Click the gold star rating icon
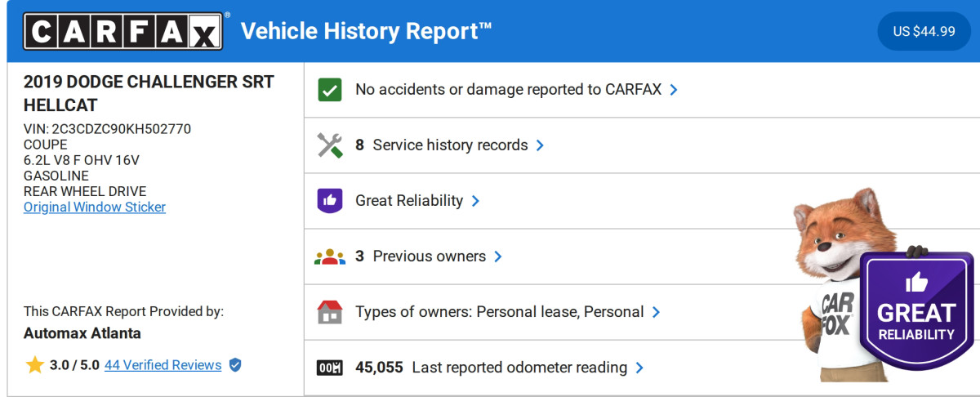Viewport: 980px width, 397px height. point(34,365)
